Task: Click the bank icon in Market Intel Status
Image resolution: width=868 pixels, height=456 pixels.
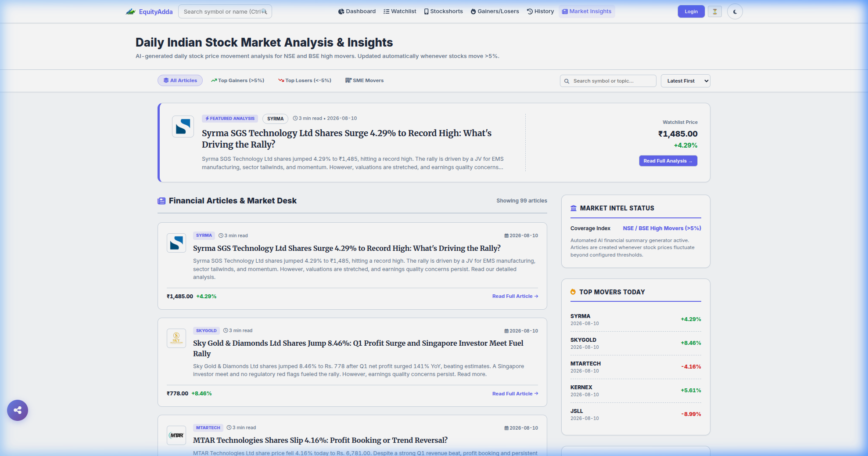Action: tap(574, 208)
